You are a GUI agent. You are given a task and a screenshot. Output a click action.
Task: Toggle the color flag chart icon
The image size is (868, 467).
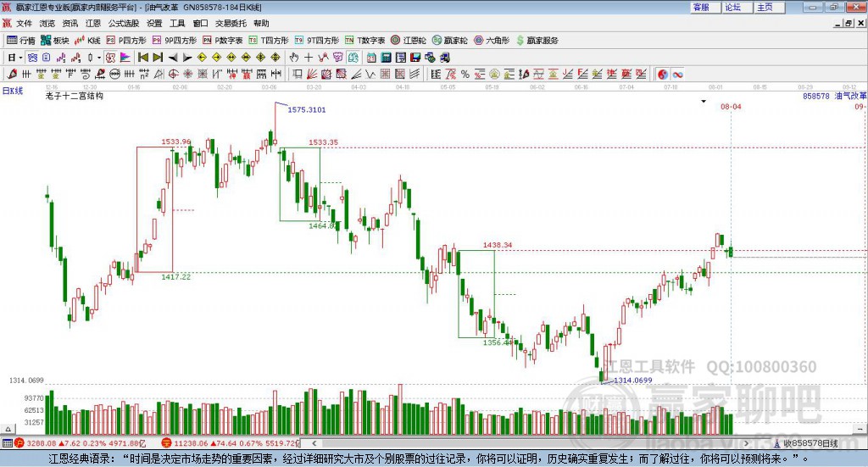tap(125, 58)
